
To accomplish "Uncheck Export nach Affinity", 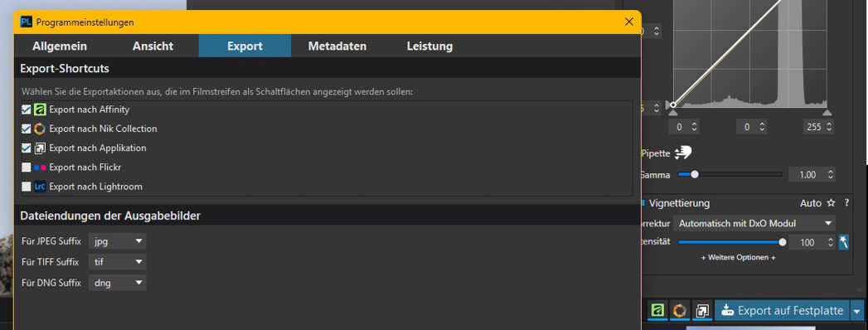I will click(x=26, y=109).
